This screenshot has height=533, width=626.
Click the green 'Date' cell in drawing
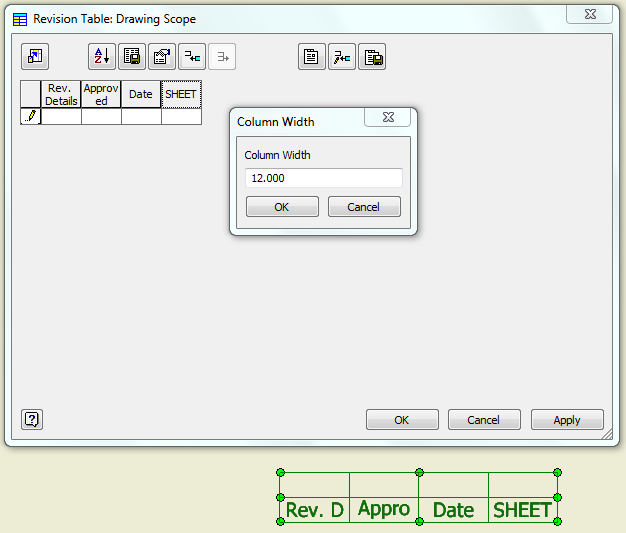(x=454, y=509)
